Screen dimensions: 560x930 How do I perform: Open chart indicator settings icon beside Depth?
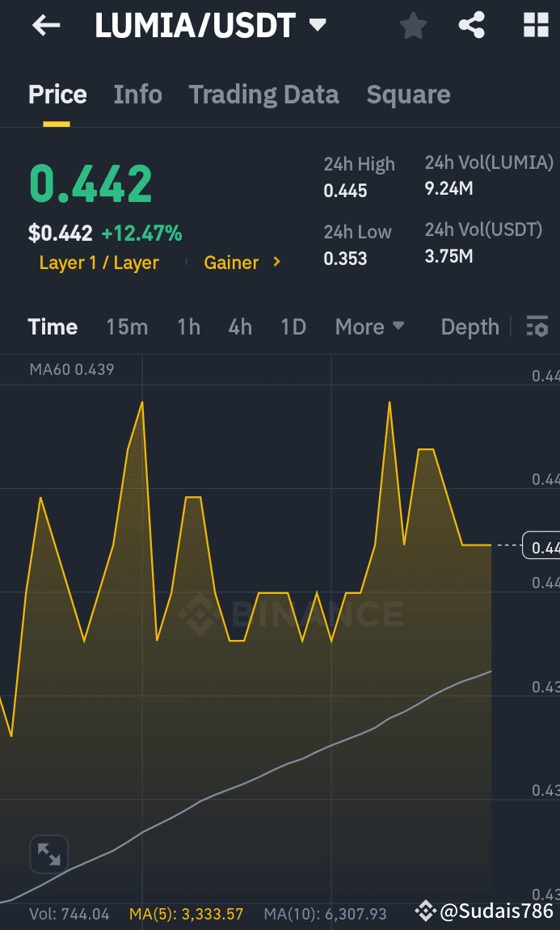pyautogui.click(x=537, y=326)
